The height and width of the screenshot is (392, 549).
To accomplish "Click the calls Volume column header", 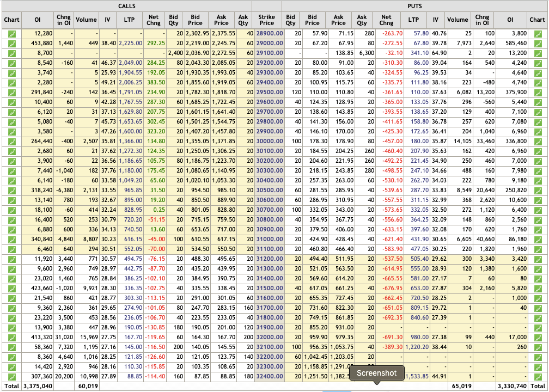I will pyautogui.click(x=86, y=20).
